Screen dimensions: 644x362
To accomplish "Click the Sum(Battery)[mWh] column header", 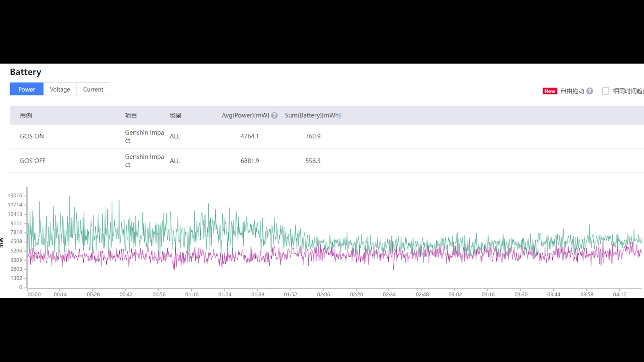I will 313,115.
